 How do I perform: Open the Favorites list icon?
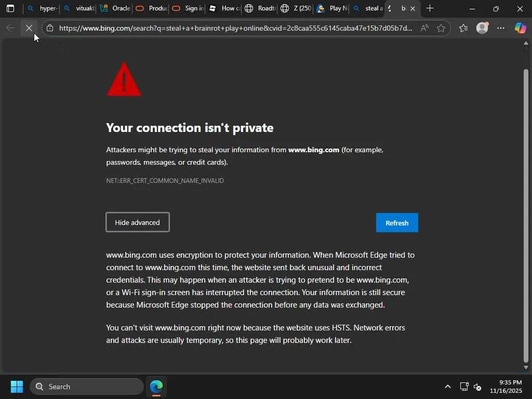pyautogui.click(x=463, y=28)
